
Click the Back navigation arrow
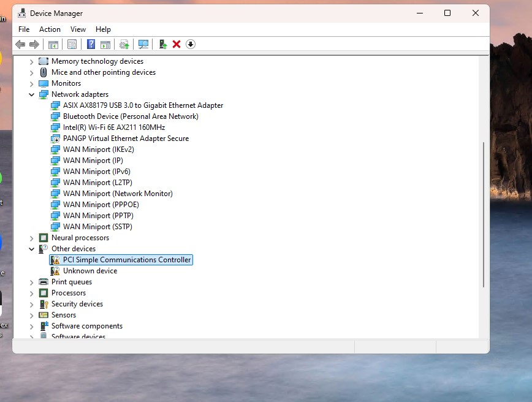coord(20,44)
